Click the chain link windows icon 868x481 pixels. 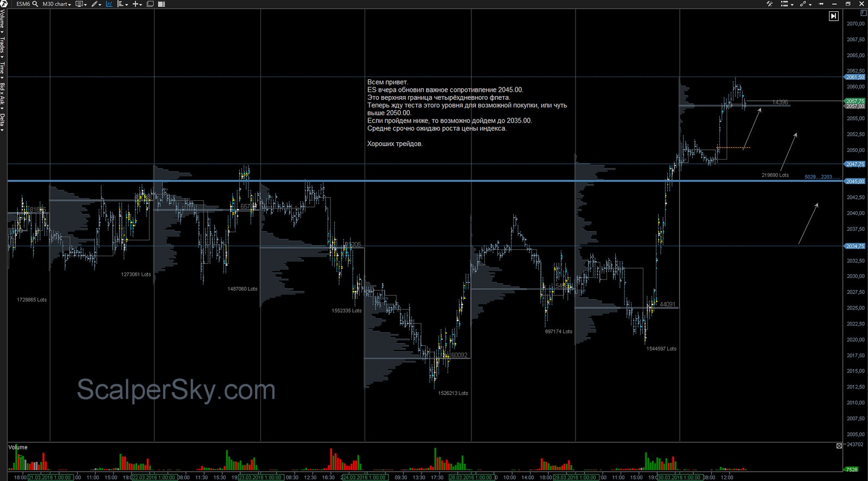click(804, 4)
